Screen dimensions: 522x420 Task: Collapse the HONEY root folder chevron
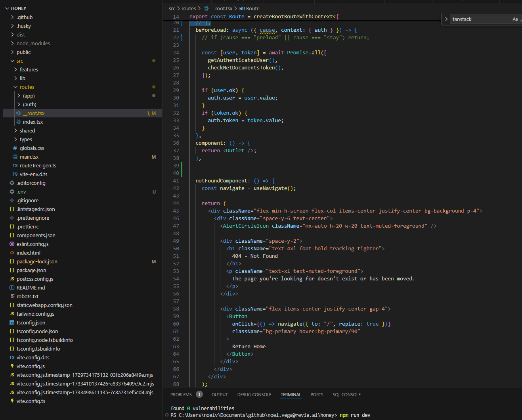click(7, 8)
